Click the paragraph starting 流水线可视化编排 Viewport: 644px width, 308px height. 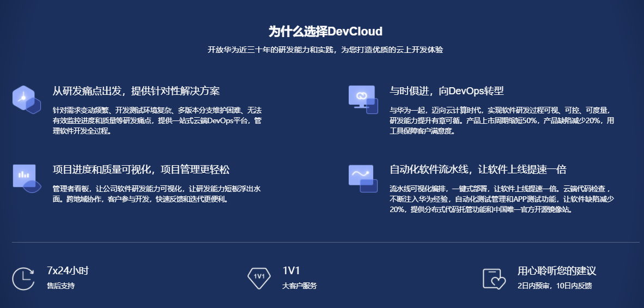(x=502, y=199)
